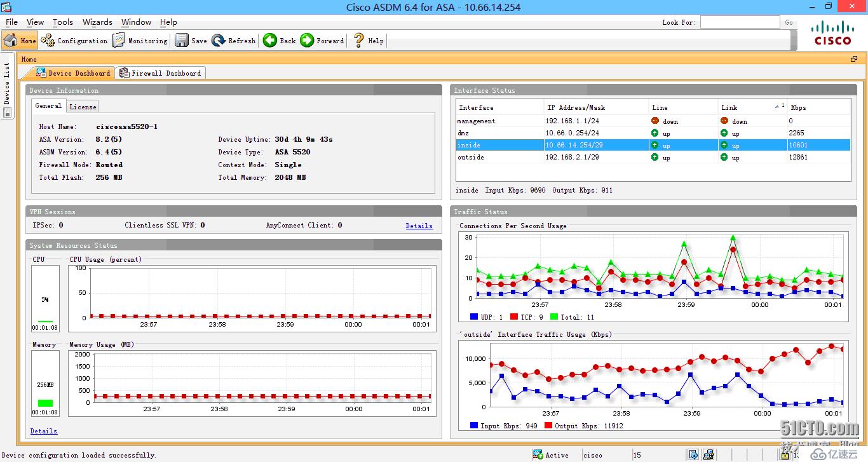
Task: Click dmz row Link up icon
Action: (724, 133)
